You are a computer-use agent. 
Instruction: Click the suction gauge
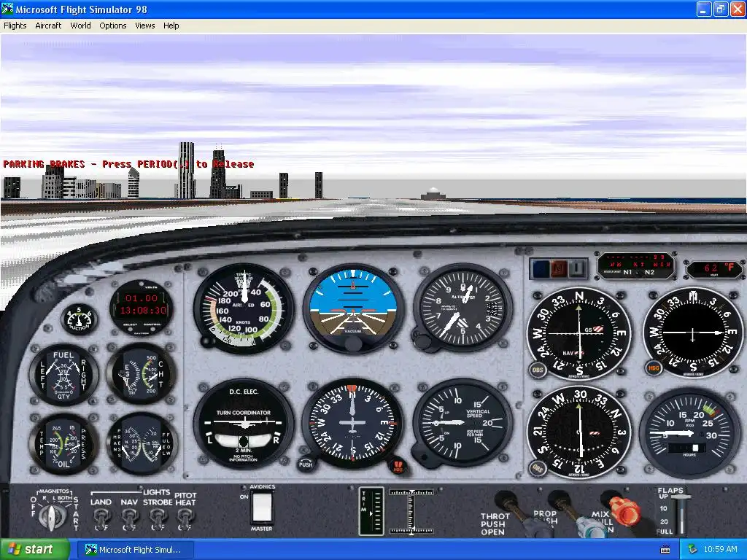pos(79,319)
